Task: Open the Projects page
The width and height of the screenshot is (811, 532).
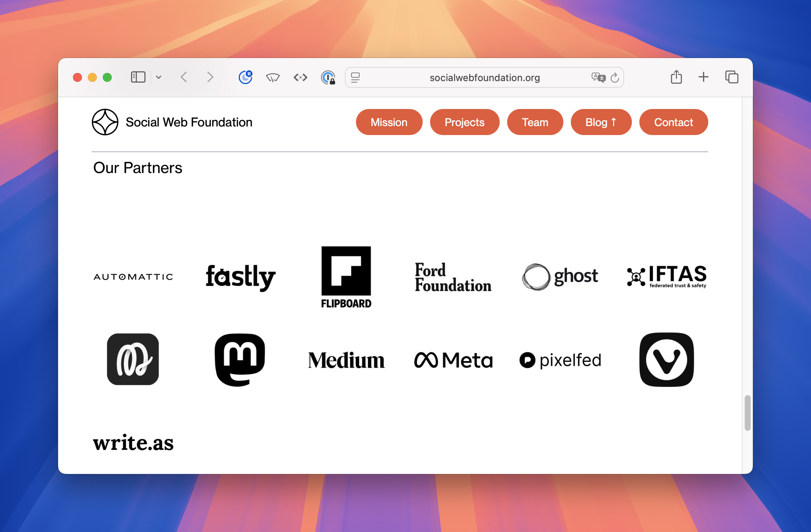Action: pyautogui.click(x=465, y=122)
